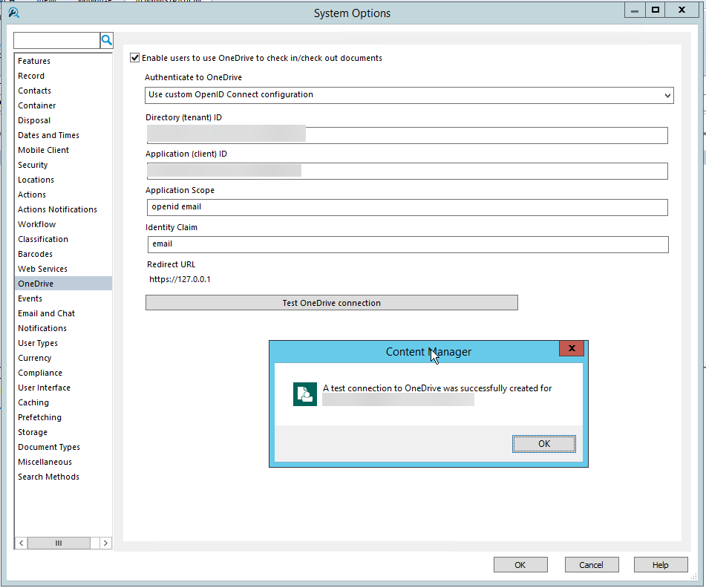Screen dimensions: 706x588
Task: Click the Help button
Action: click(660, 564)
